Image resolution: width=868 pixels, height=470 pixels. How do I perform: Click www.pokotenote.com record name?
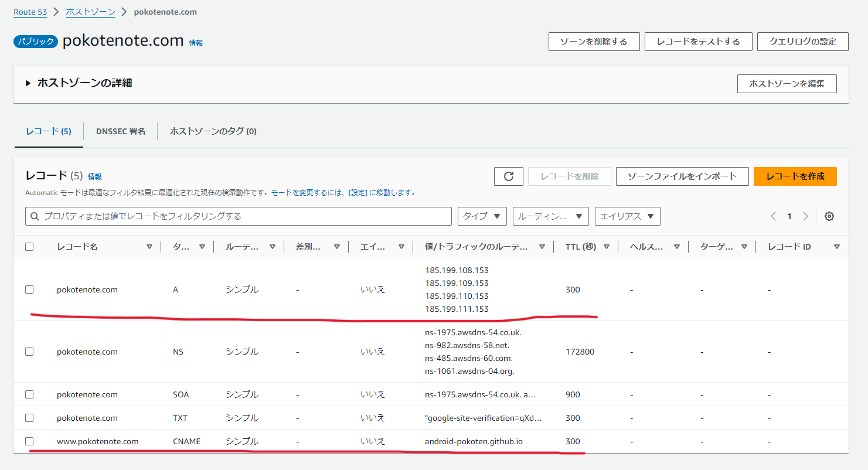98,441
